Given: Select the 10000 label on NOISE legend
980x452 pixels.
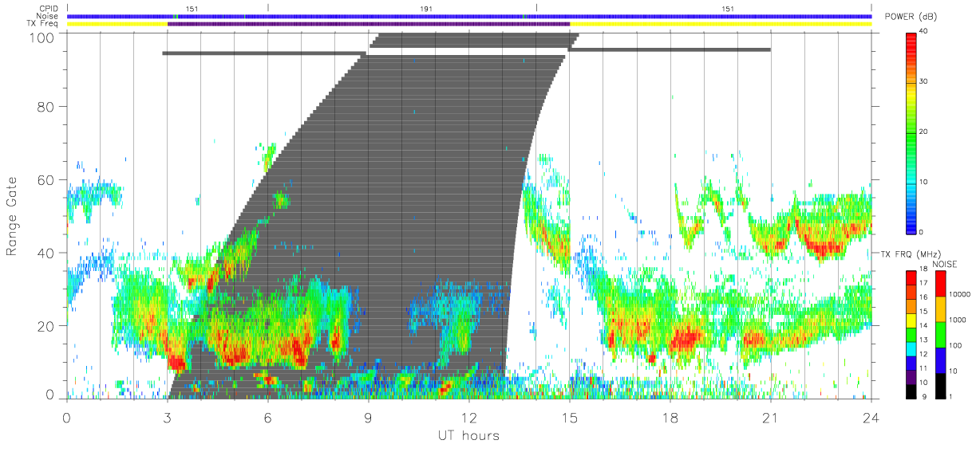Looking at the screenshot, I should (x=959, y=294).
